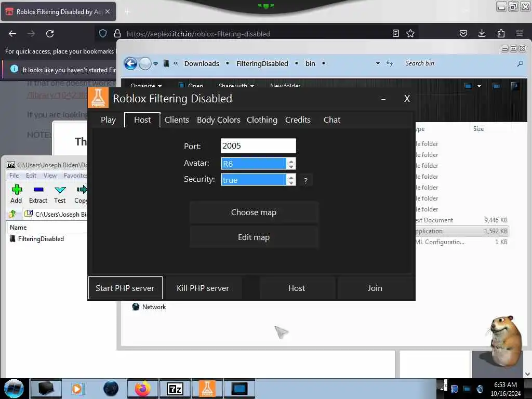
Task: Click the Size column header in Explorer
Action: [x=478, y=129]
